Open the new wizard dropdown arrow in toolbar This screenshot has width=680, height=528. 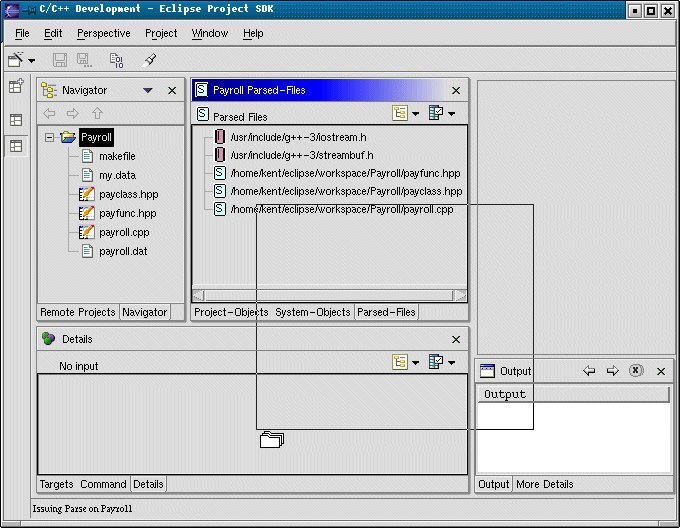pyautogui.click(x=32, y=61)
